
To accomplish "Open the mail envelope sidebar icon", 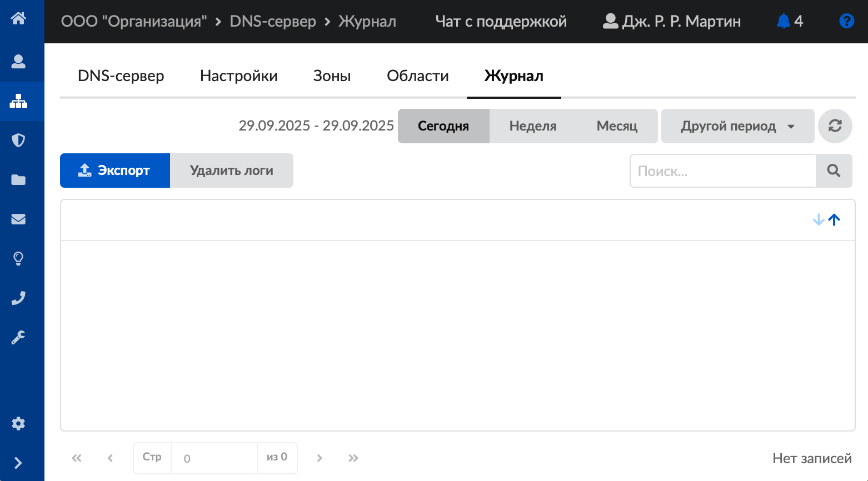I will [x=18, y=219].
